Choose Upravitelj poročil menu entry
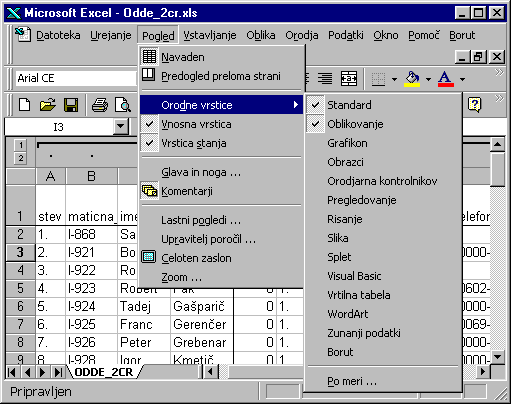511x404 pixels. [221, 239]
